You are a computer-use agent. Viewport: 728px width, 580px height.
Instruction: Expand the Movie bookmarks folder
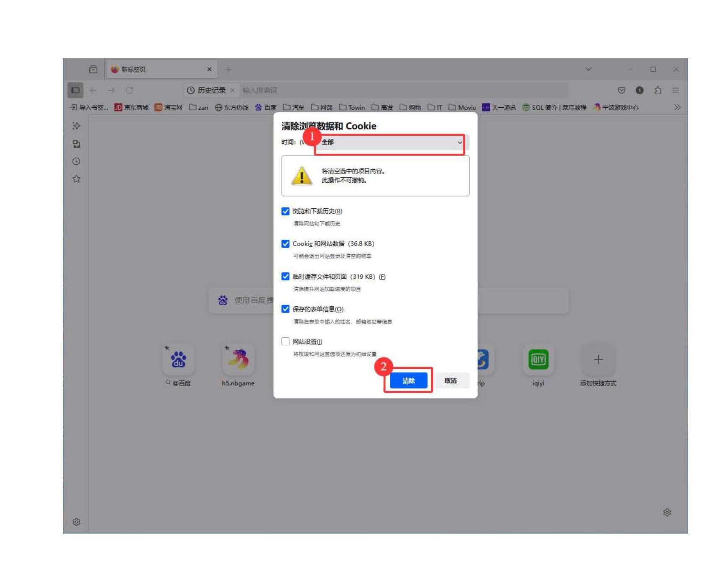(462, 107)
